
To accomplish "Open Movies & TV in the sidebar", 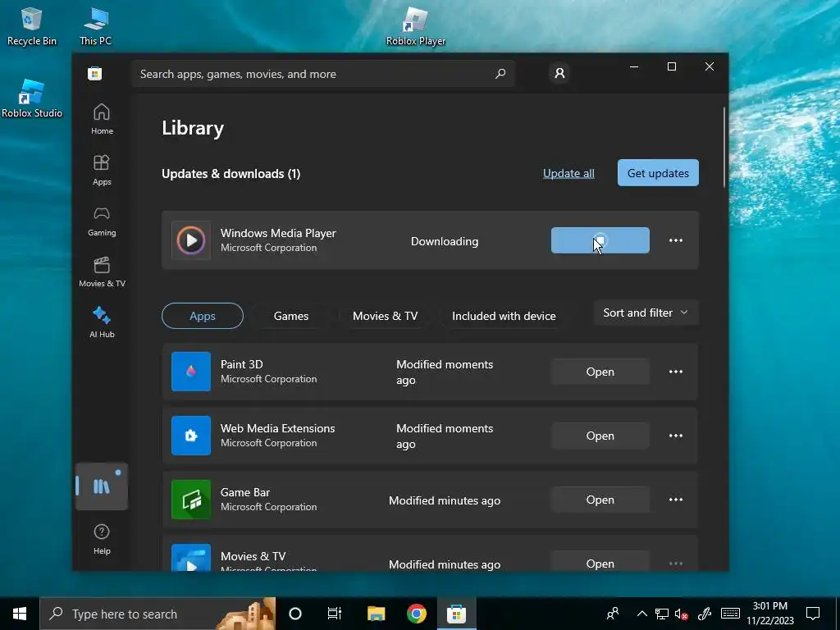I will [102, 272].
